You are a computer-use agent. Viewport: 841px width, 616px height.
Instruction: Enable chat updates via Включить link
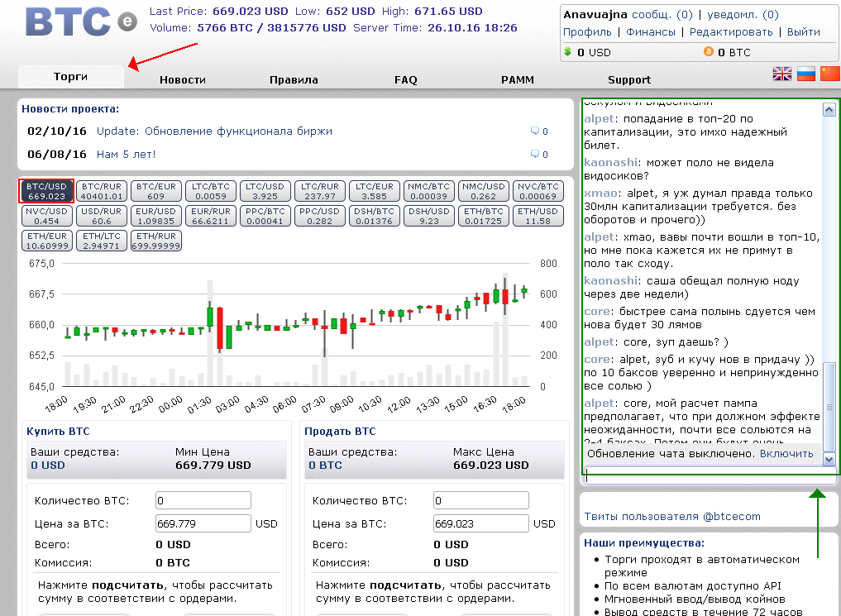pyautogui.click(x=786, y=453)
